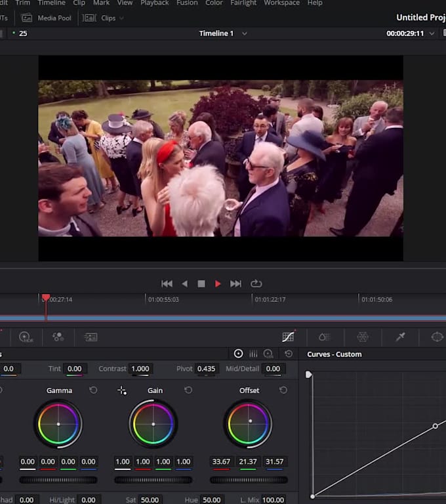Click the Contrast value field

click(x=140, y=369)
